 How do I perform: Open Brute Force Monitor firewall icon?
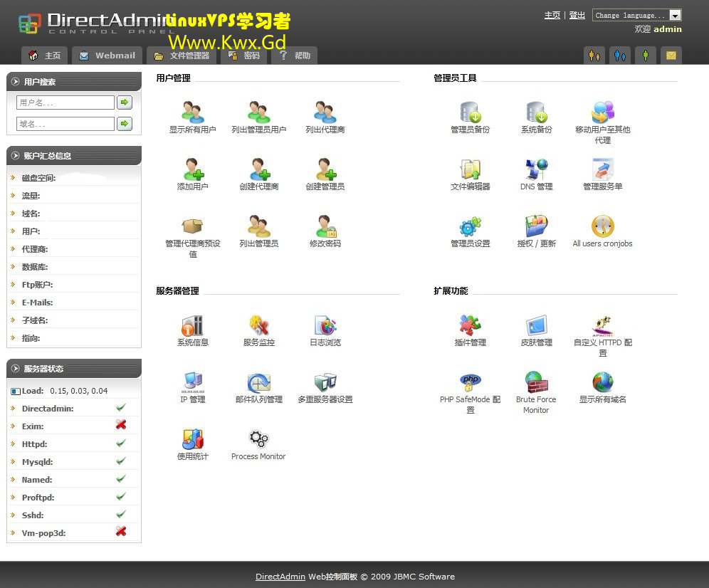pos(536,382)
